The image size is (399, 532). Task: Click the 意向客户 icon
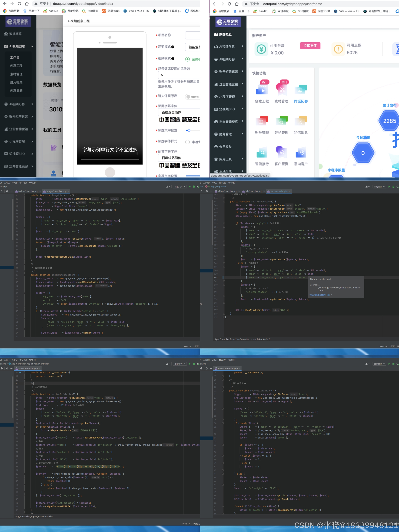301,152
